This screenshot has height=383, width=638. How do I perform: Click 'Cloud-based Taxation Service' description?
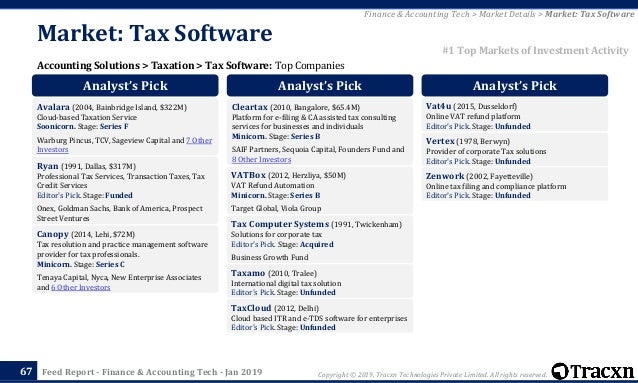[87, 117]
